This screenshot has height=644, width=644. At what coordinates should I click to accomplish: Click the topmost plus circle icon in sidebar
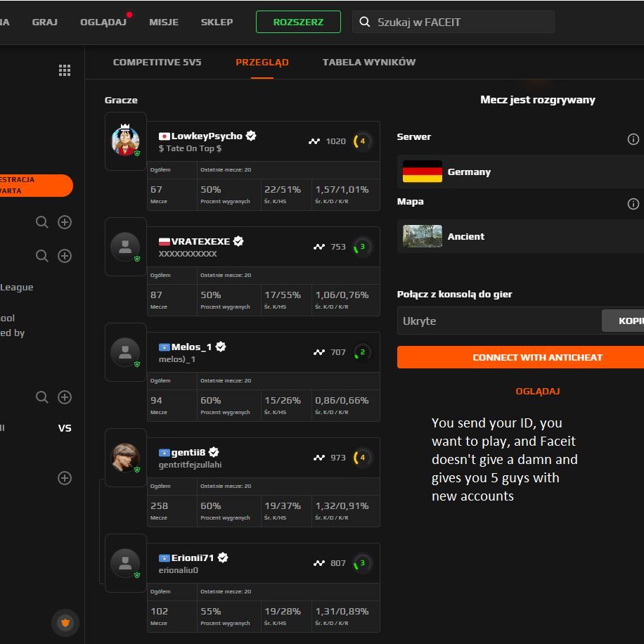65,222
